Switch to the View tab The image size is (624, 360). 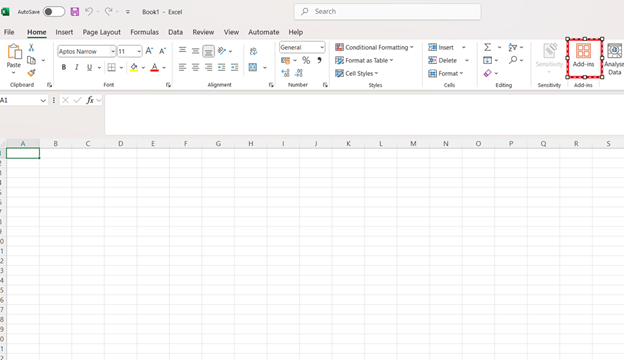(x=231, y=32)
